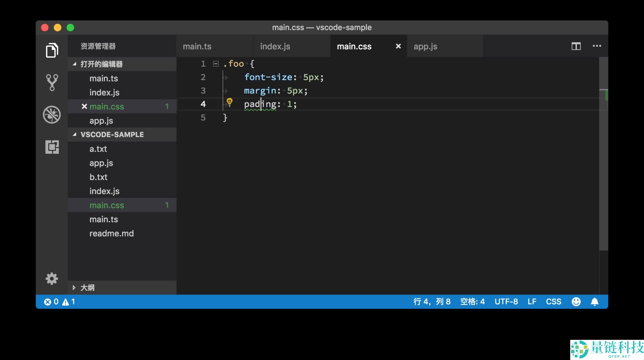Click line number 1 in the gutter
This screenshot has width=644, height=360.
pos(203,64)
